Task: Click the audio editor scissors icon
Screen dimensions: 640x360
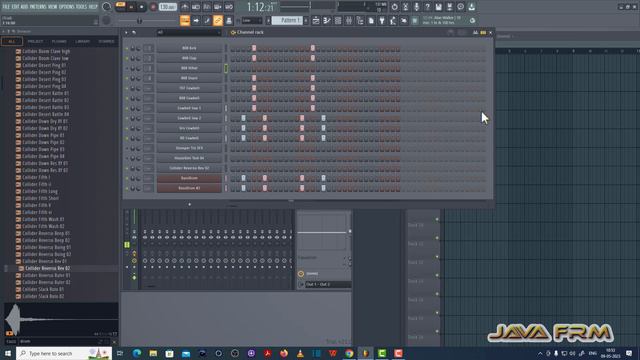Action: pyautogui.click(x=405, y=7)
